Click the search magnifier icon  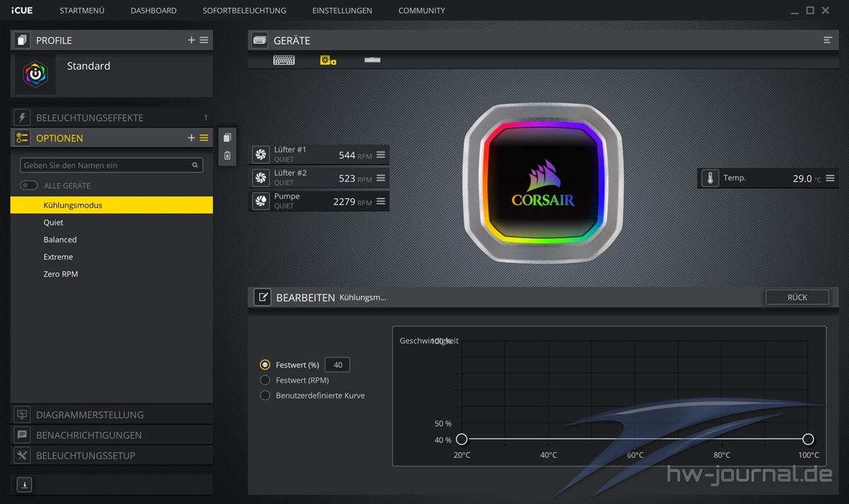pyautogui.click(x=195, y=165)
